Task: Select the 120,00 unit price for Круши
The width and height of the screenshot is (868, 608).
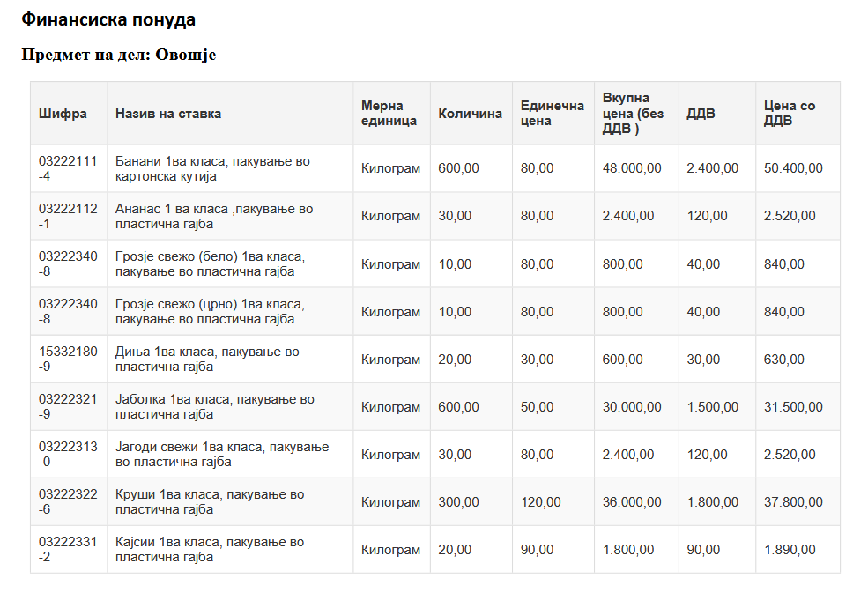Action: pos(540,502)
